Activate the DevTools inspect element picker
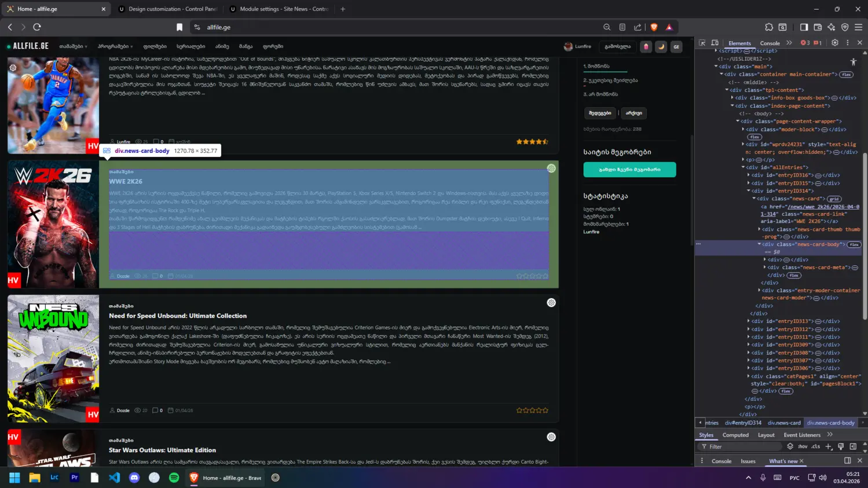868x488 pixels. (x=702, y=43)
